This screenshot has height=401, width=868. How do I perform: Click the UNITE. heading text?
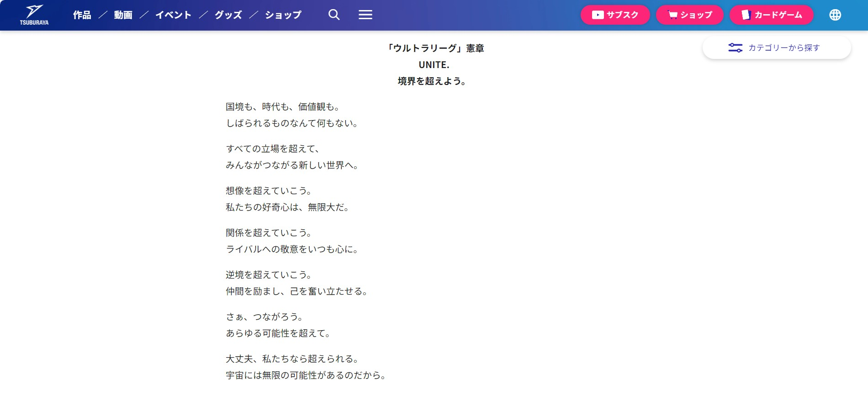434,65
